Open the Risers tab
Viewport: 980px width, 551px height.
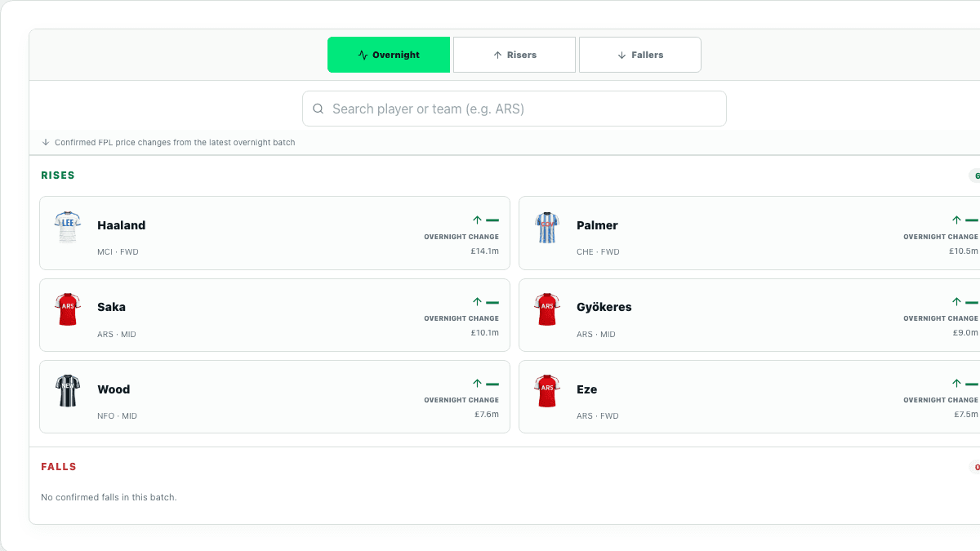click(514, 55)
